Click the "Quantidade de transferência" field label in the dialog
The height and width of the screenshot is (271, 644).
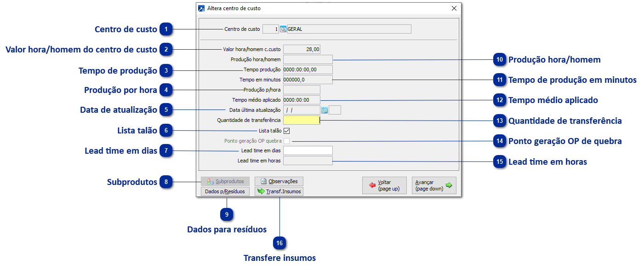tap(249, 120)
